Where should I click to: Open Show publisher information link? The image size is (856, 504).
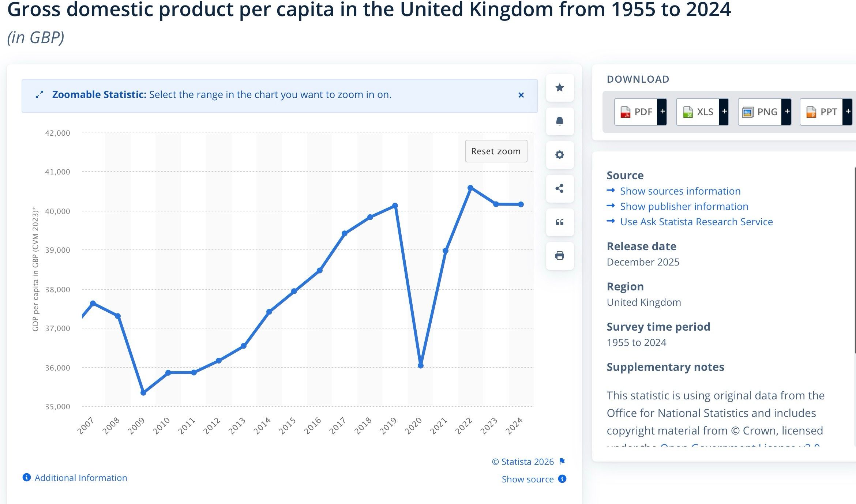(x=684, y=206)
